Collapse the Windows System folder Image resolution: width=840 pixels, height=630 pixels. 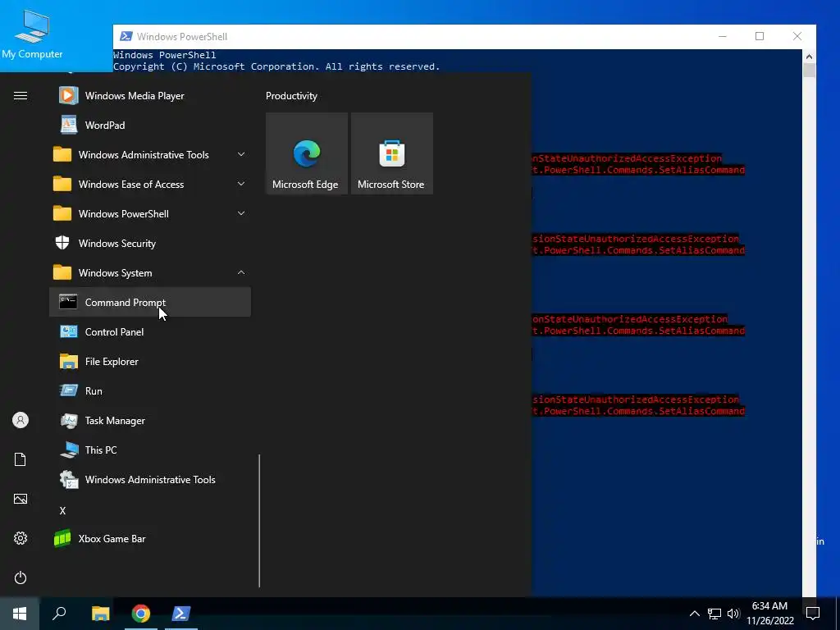click(x=150, y=272)
